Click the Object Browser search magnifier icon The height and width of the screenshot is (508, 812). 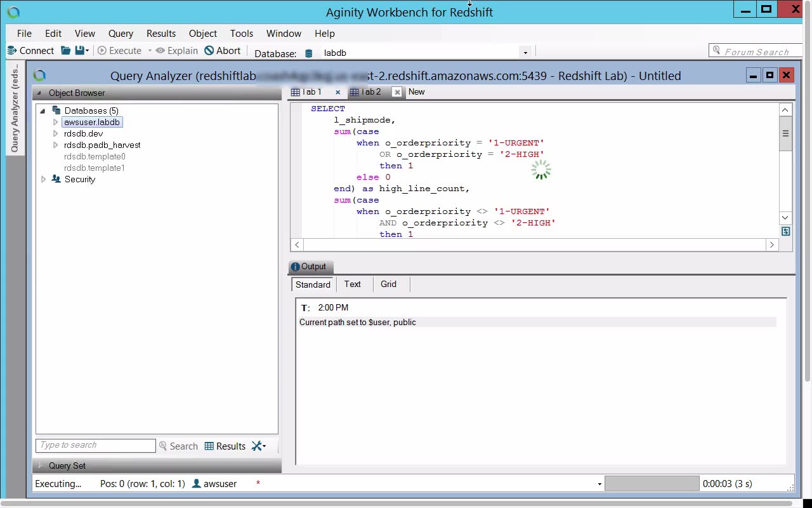tap(163, 446)
